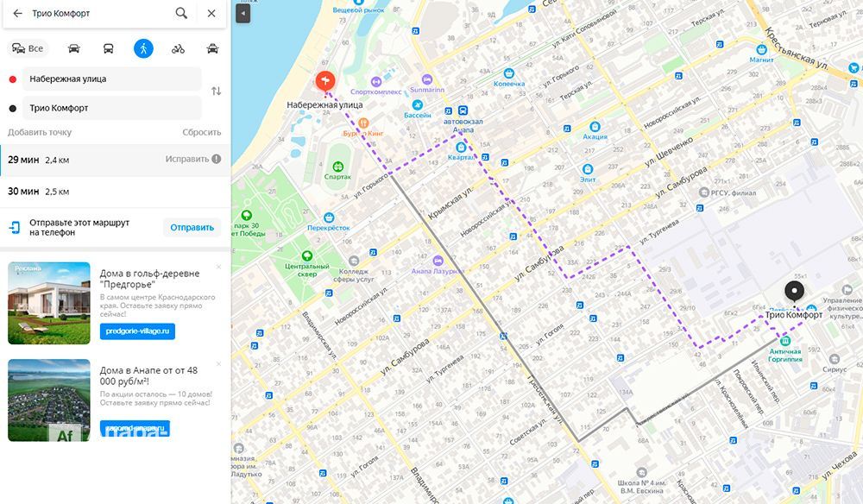This screenshot has width=863, height=504.
Task: Click the red start marker on Набережная улица
Action: pyautogui.click(x=324, y=81)
